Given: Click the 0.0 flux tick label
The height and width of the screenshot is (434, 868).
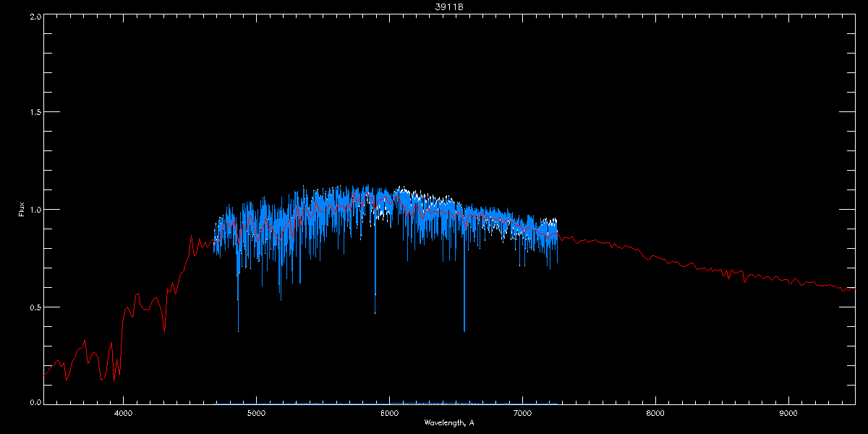Looking at the screenshot, I should (x=35, y=402).
